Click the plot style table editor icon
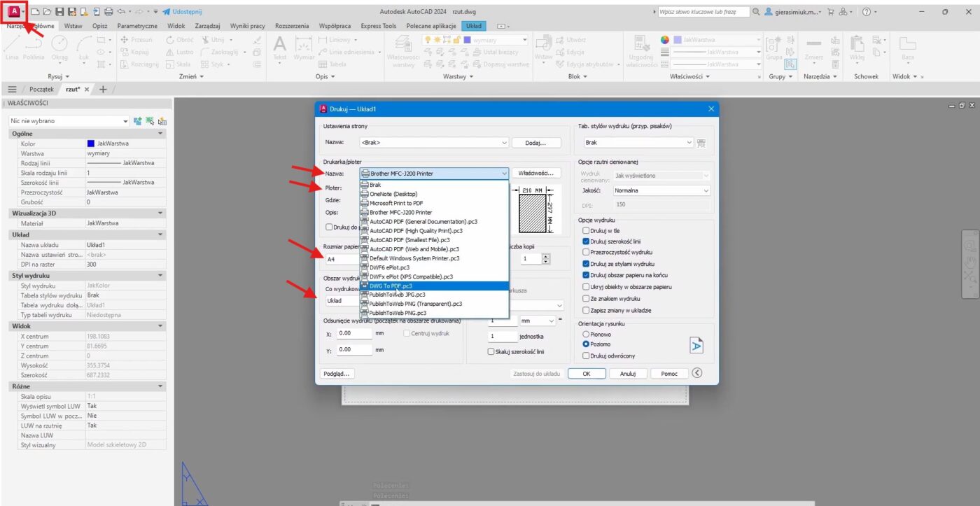Screen dimensions: 980x506 click(701, 143)
